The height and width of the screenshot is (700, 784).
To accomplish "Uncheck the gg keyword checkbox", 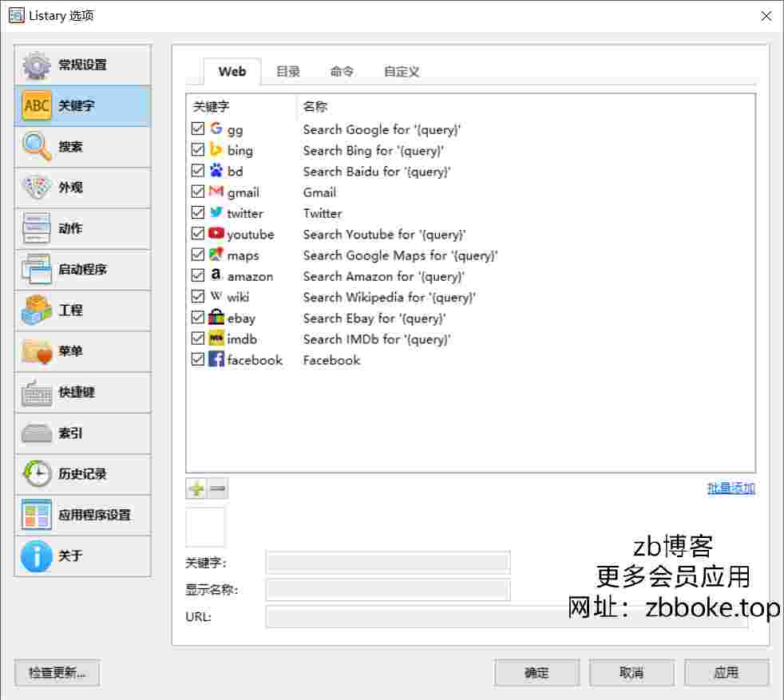I will coord(198,129).
